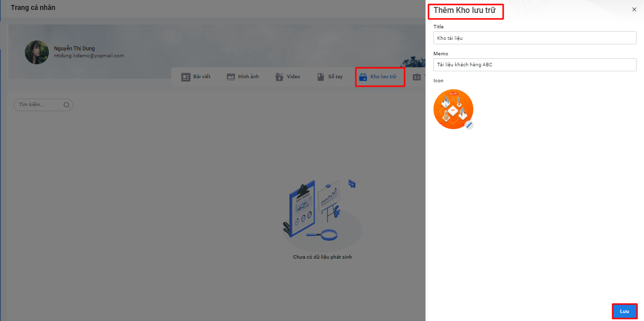Click the Hình ảnh picture icon
The image size is (644, 321).
coord(231,77)
